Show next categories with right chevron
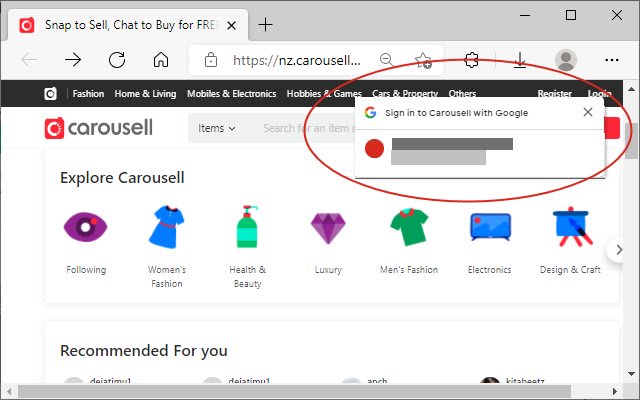The height and width of the screenshot is (400, 640). 618,249
